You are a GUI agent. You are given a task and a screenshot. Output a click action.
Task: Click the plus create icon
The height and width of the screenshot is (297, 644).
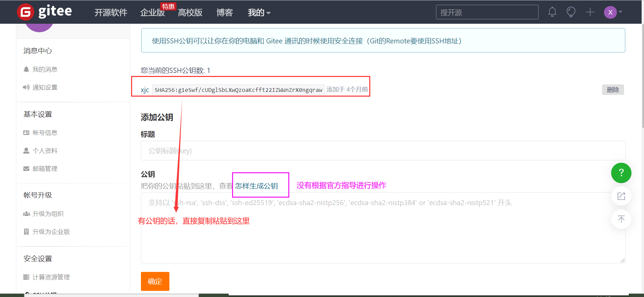pos(590,12)
